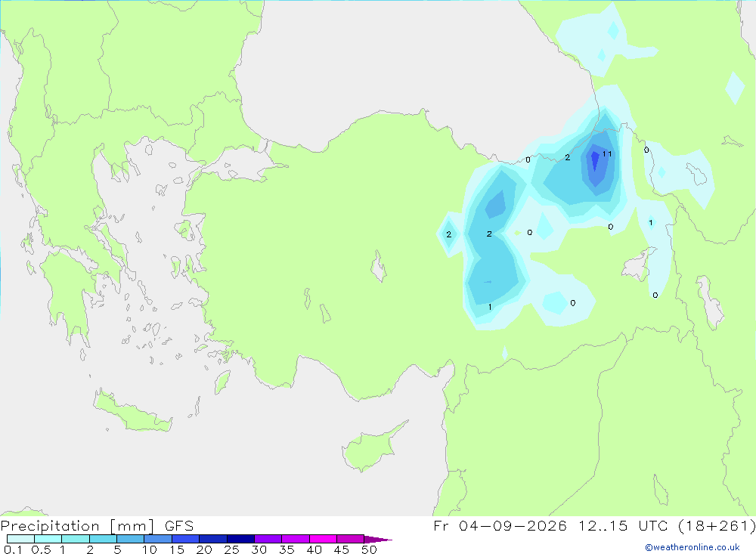Click the '0.5' legend scale label
Screen dimensions: 756x554
[41, 549]
